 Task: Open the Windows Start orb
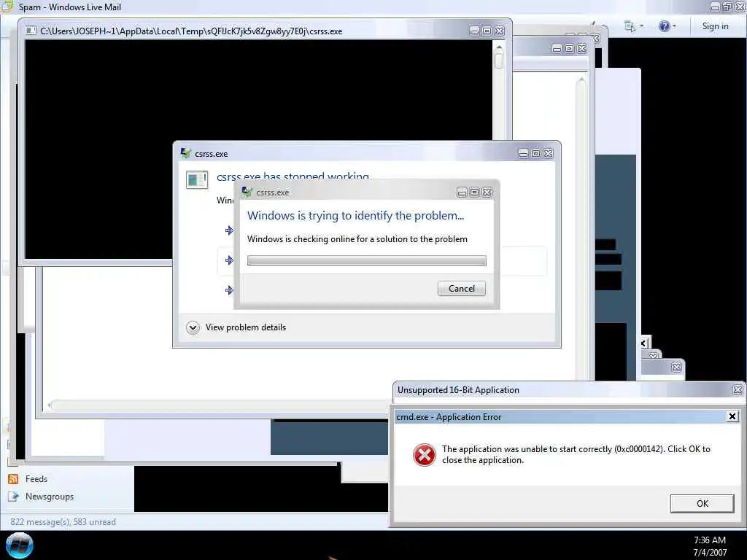point(19,545)
